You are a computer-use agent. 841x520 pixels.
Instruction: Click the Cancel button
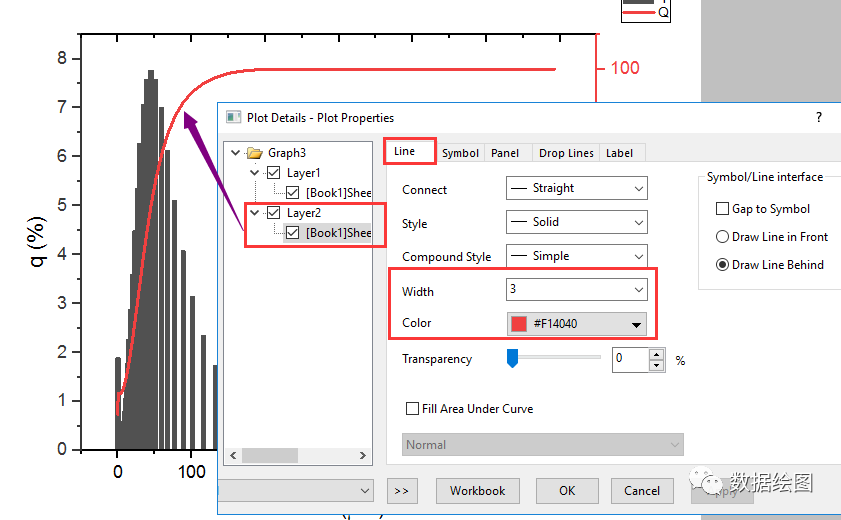(x=642, y=491)
